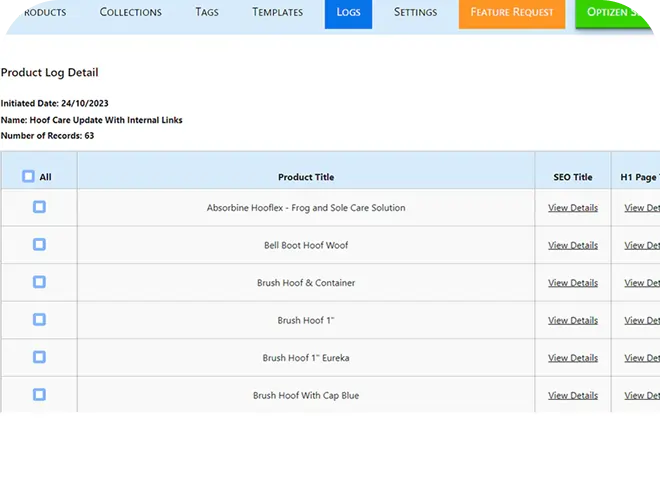View SEO Title details for Brush Hoof & Container

(573, 283)
